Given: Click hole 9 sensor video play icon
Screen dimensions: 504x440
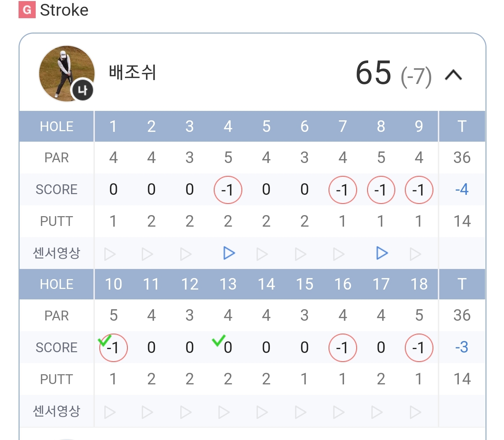Looking at the screenshot, I should pyautogui.click(x=415, y=254).
